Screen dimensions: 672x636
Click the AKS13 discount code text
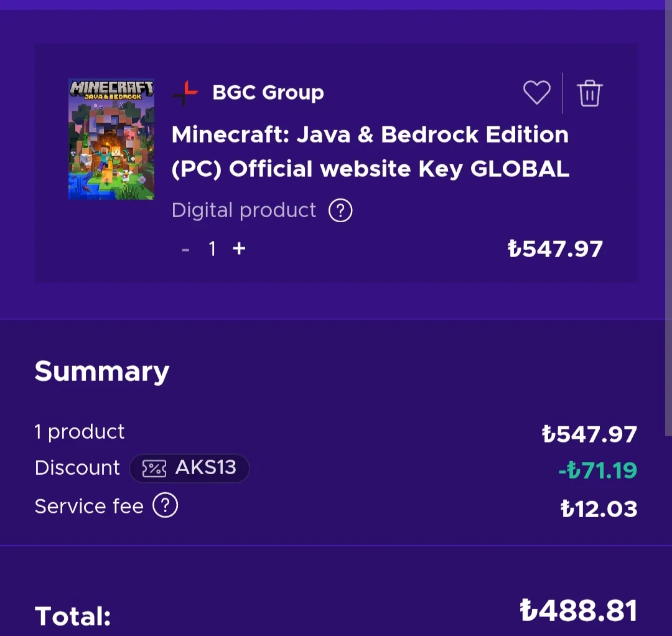click(205, 468)
